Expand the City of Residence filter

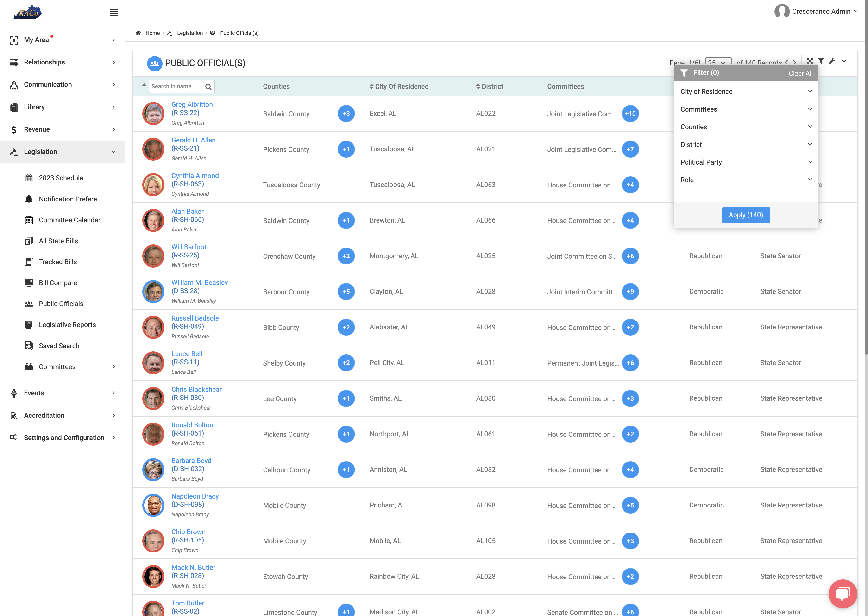tap(746, 91)
